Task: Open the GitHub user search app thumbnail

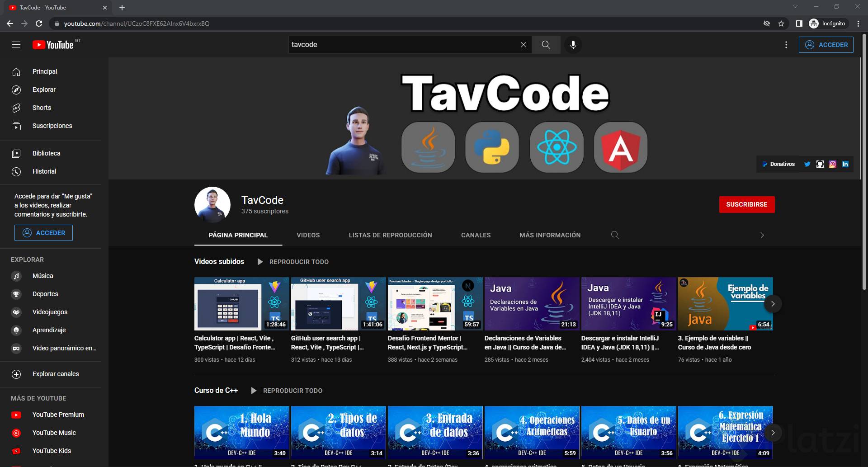Action: click(339, 304)
